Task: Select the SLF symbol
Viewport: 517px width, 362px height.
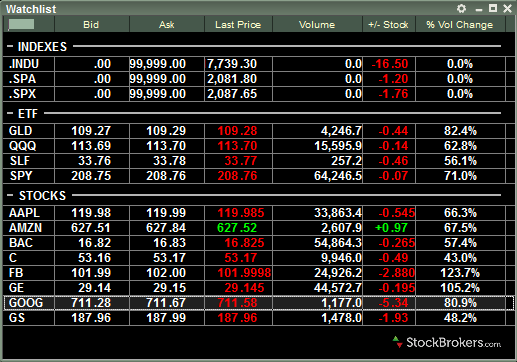Action: tap(20, 161)
